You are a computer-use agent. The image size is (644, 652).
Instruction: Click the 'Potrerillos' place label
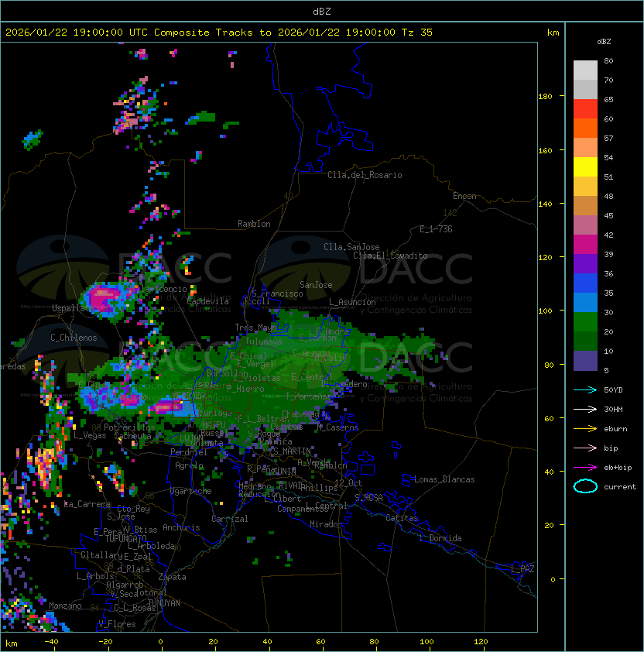[x=129, y=427]
